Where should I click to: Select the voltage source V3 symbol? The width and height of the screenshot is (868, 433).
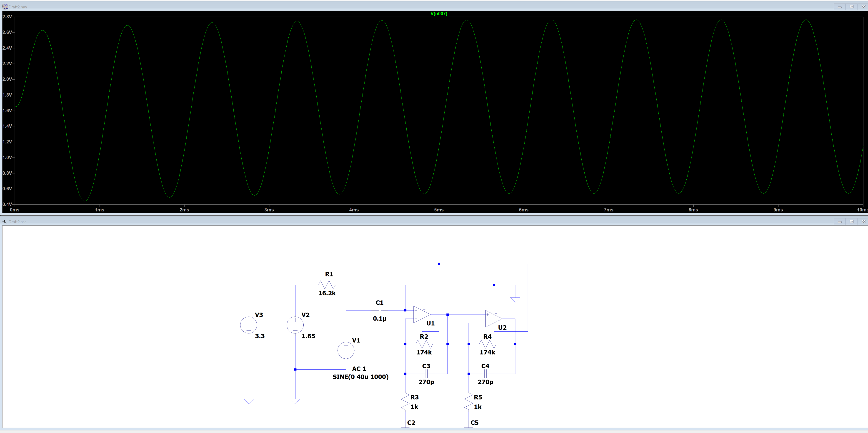(248, 325)
